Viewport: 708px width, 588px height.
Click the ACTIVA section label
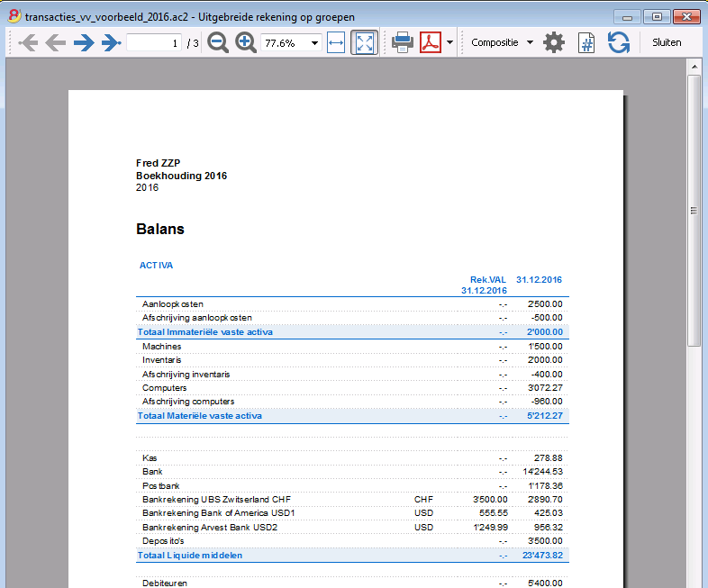(x=156, y=266)
